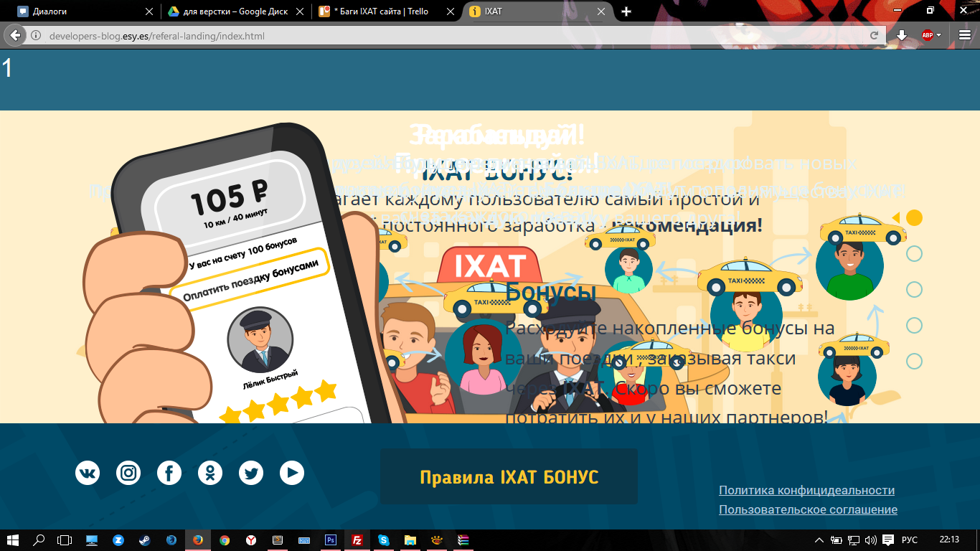Open Пользовательское соглашение link
980x551 pixels.
click(808, 510)
